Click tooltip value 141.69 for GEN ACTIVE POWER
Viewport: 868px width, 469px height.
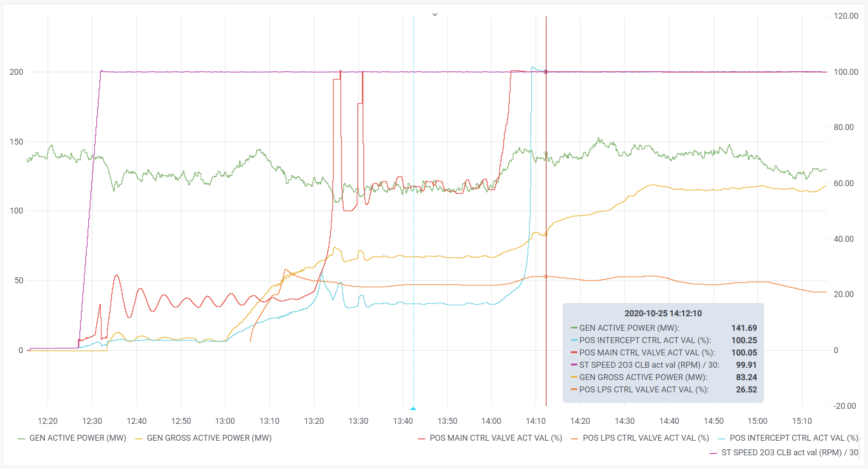[744, 328]
